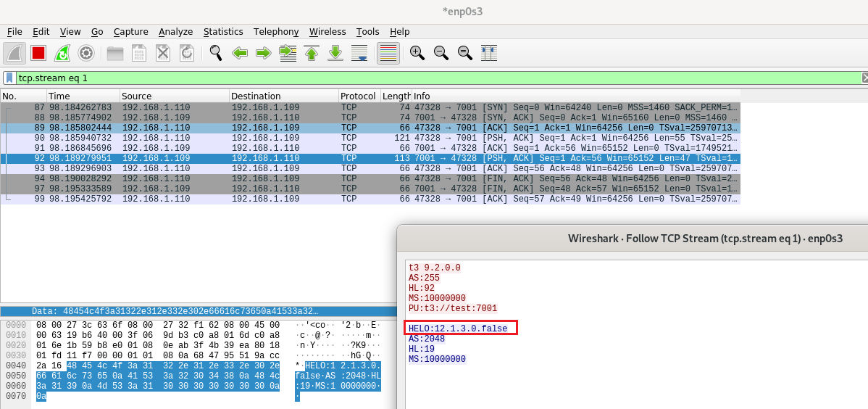
Task: Toggle packet list colorization
Action: point(388,53)
